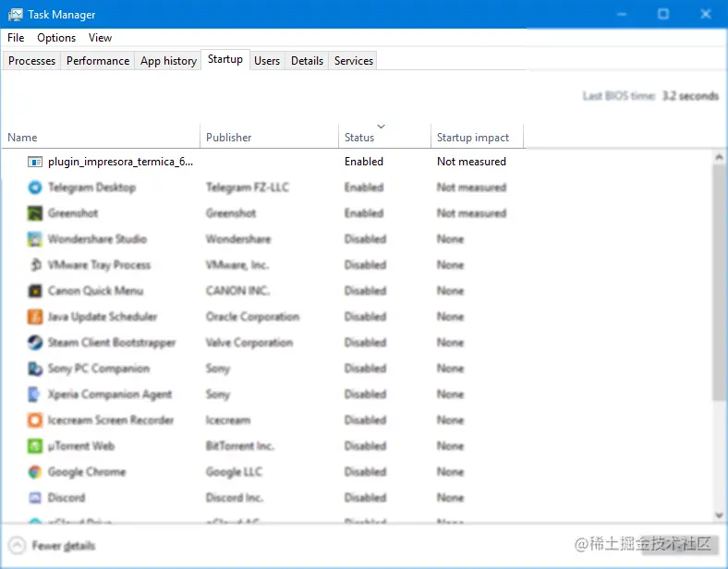The width and height of the screenshot is (728, 569).
Task: Switch to the Performance tab
Action: coord(98,61)
